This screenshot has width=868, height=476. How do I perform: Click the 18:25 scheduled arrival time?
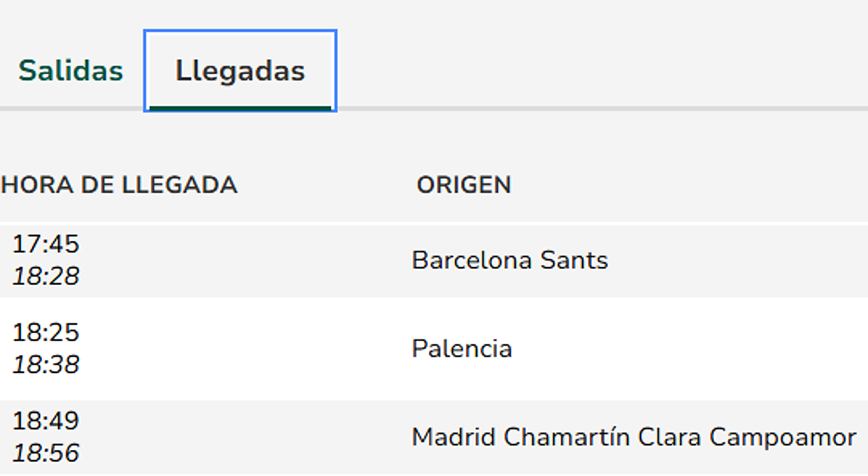tap(46, 332)
